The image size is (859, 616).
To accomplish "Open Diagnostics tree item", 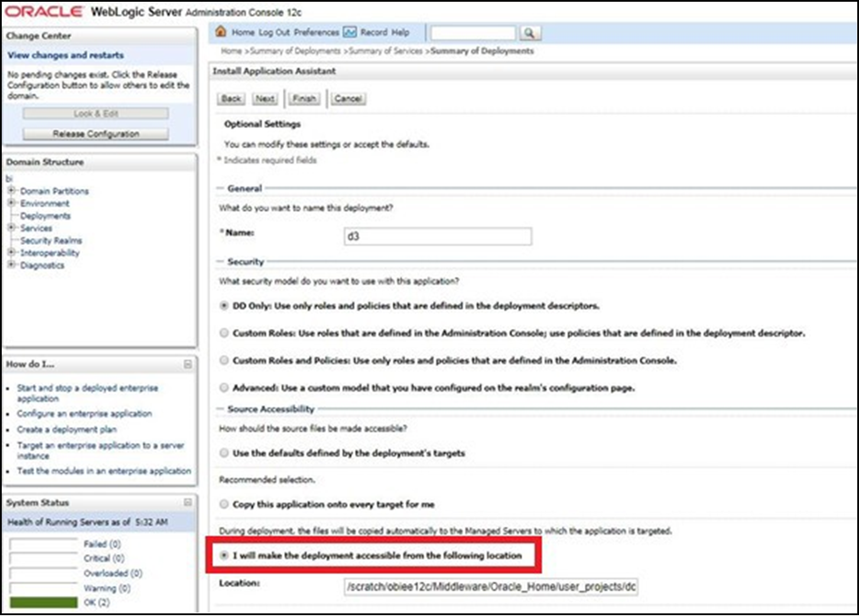I will point(42,265).
